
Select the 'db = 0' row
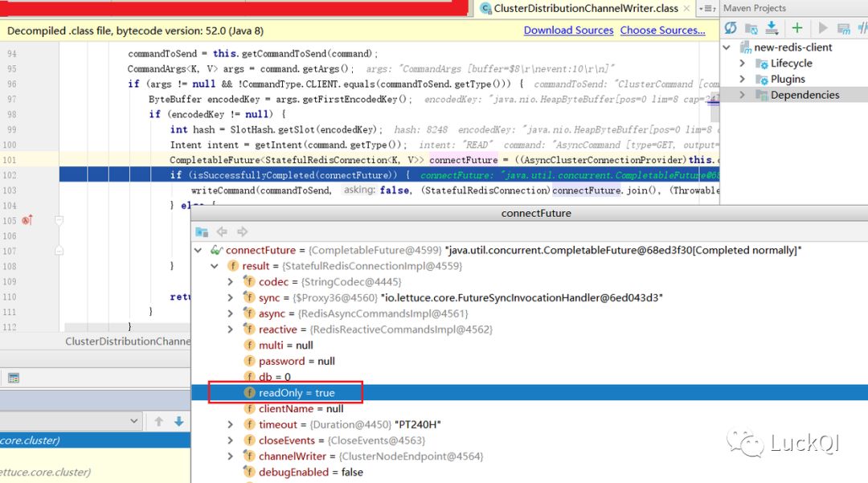[x=529, y=378]
